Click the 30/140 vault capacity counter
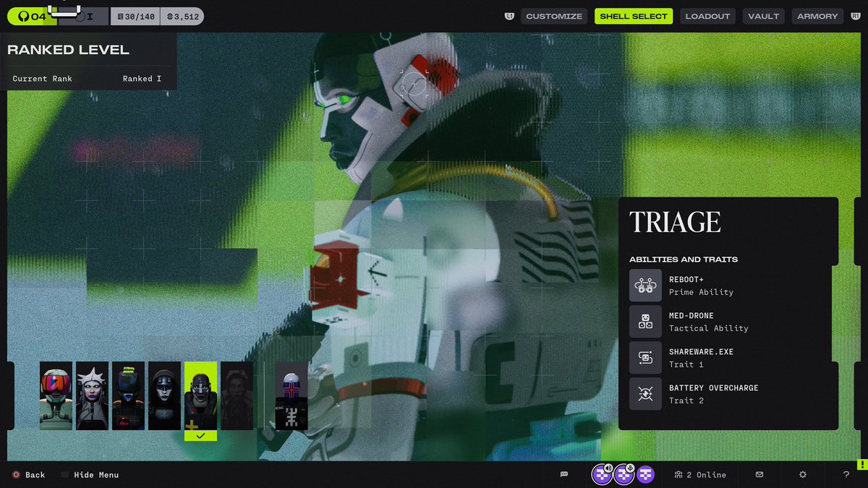Image resolution: width=868 pixels, height=488 pixels. 135,16
